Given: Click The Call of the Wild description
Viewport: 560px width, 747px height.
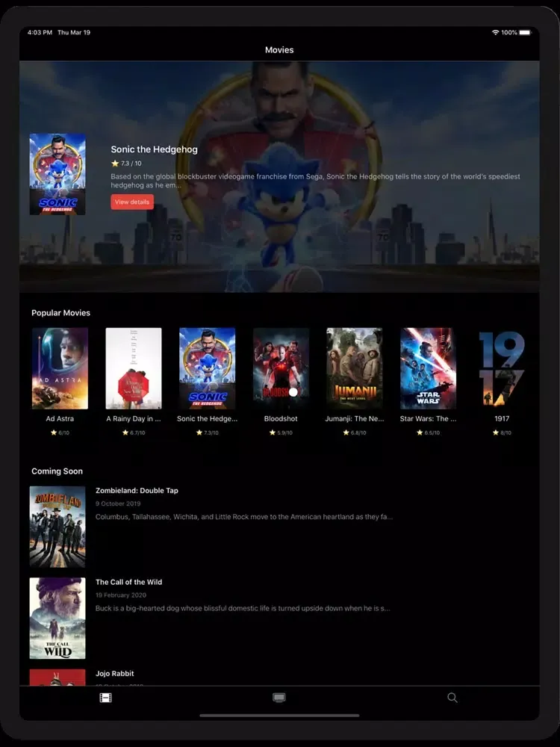Looking at the screenshot, I should click(243, 608).
